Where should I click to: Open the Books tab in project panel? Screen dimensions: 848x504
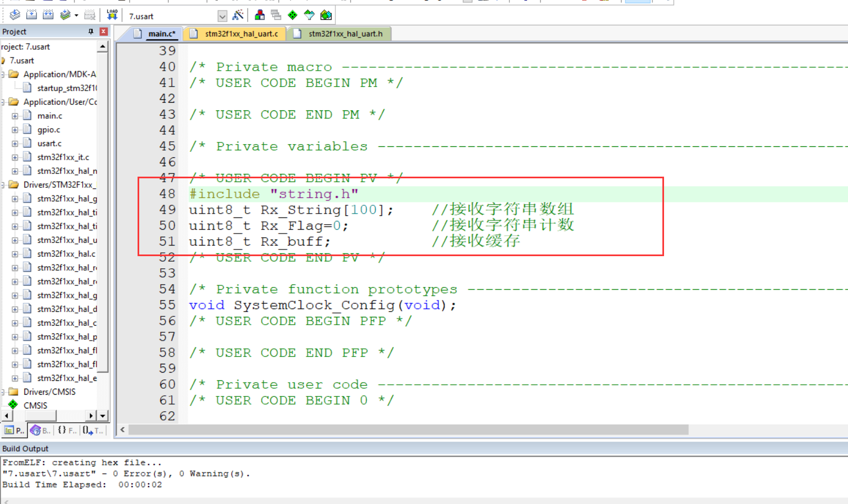click(40, 430)
